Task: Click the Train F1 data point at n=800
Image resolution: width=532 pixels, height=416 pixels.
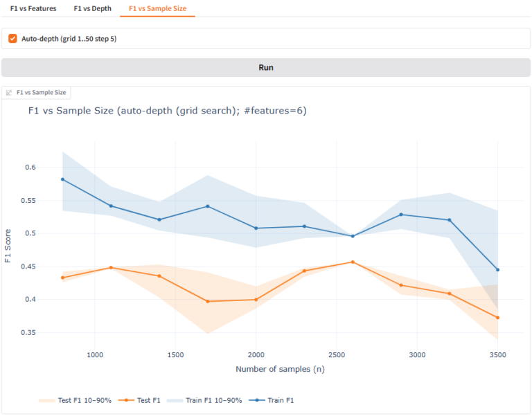Action: pos(62,179)
